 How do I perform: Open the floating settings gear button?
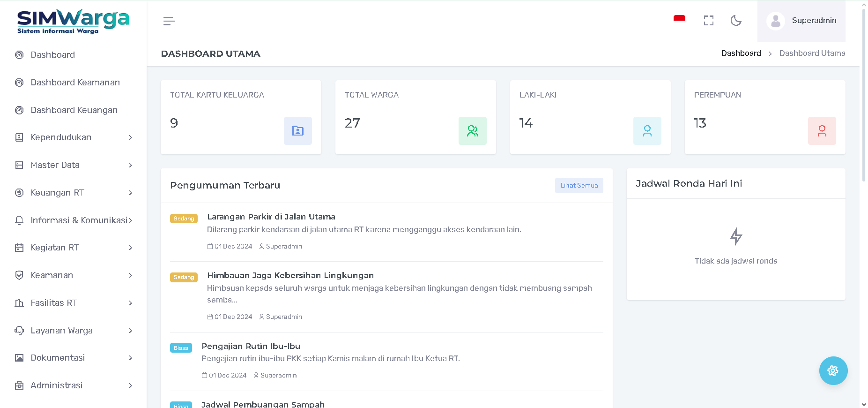(x=833, y=371)
